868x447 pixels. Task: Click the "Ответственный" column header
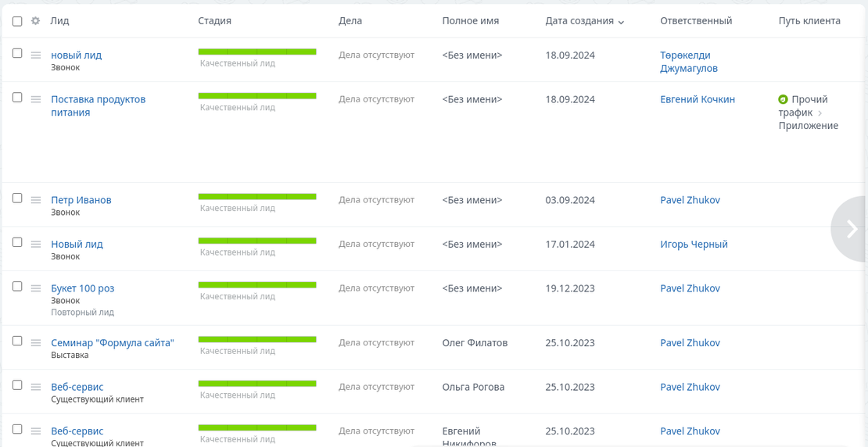(x=695, y=21)
